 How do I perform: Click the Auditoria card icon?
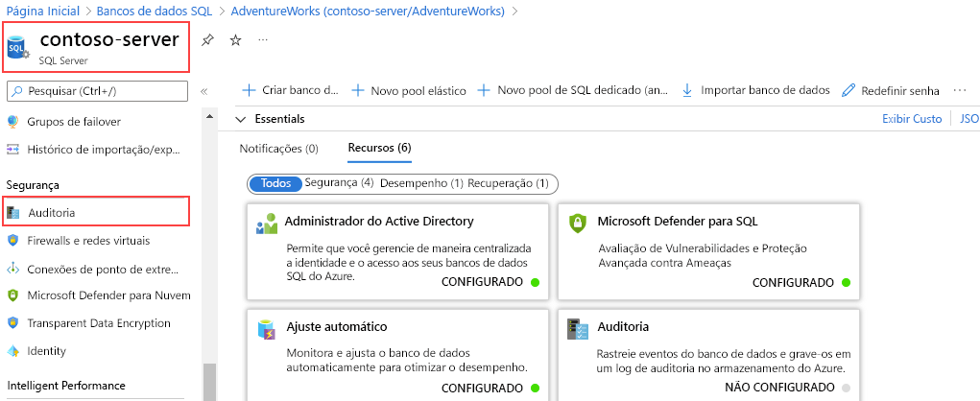point(578,329)
